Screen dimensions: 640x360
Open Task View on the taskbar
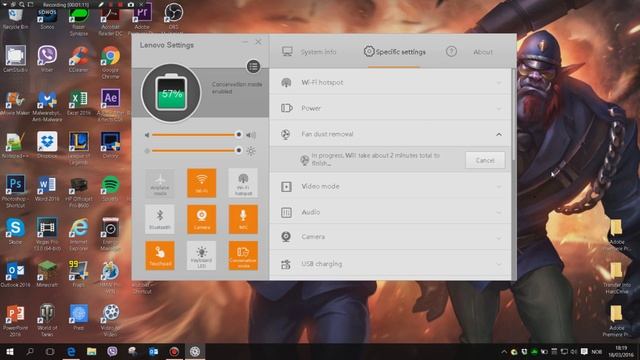[x=50, y=352]
